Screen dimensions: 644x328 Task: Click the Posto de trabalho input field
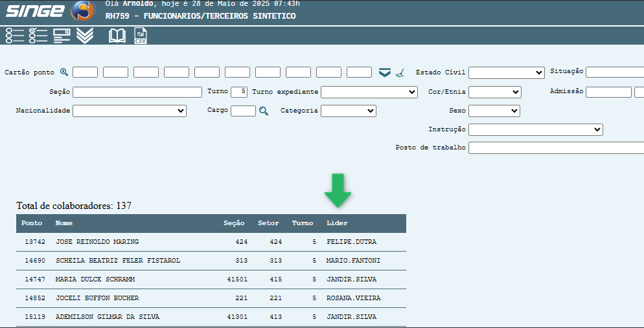(x=556, y=148)
